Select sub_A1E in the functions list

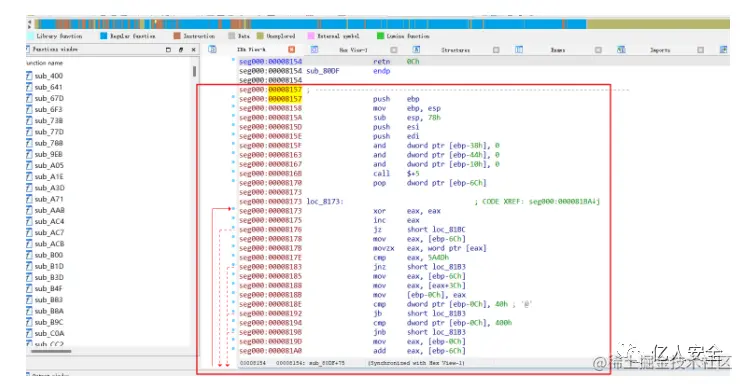[49, 177]
